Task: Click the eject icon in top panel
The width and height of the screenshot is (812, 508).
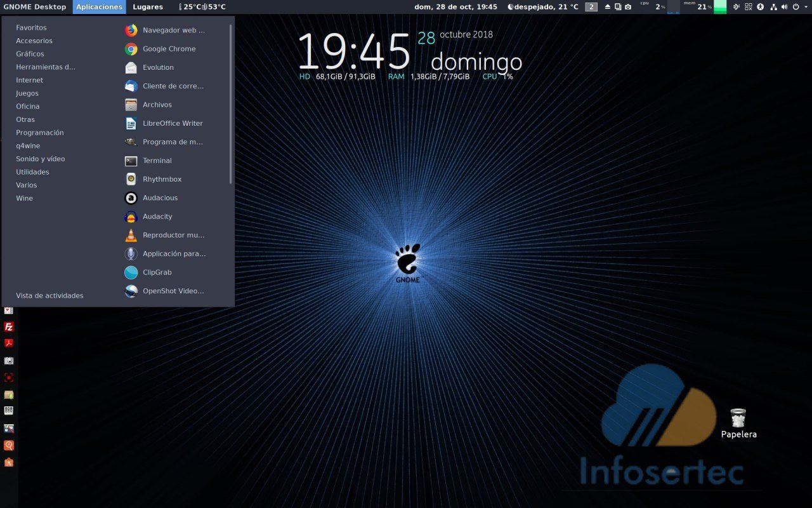Action: tap(608, 7)
